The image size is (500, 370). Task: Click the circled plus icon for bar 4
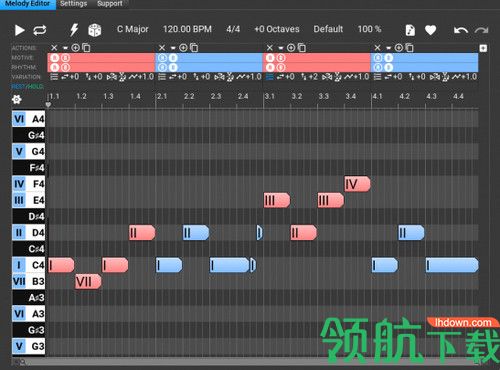click(x=399, y=48)
